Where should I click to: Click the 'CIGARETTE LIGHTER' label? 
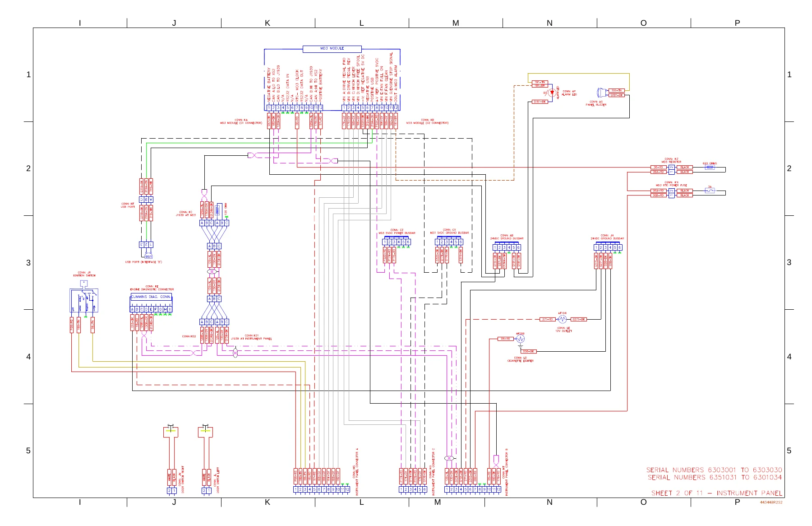(x=520, y=361)
